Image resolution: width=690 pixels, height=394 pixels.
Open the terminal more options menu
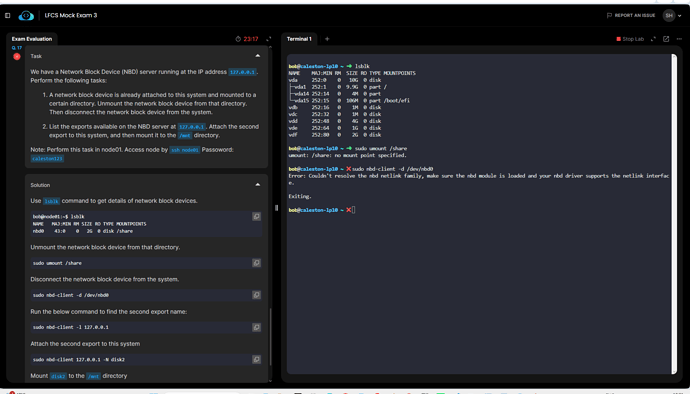click(679, 39)
